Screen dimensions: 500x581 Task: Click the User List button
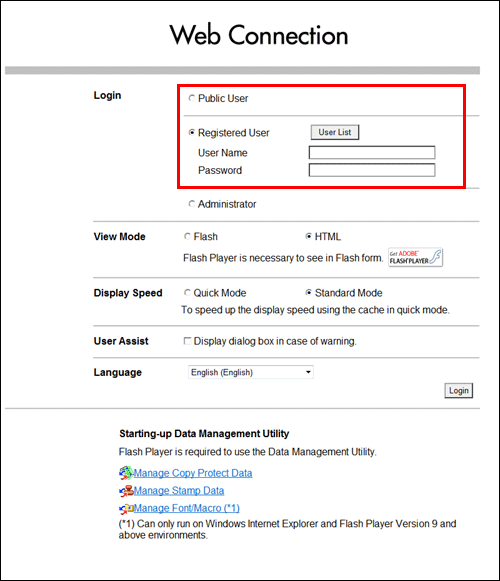pyautogui.click(x=335, y=132)
